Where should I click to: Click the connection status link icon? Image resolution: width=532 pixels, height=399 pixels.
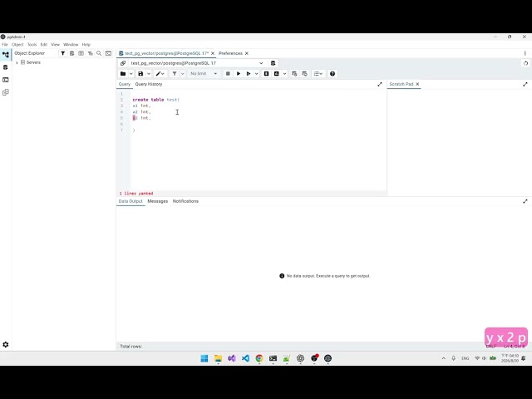pyautogui.click(x=123, y=63)
